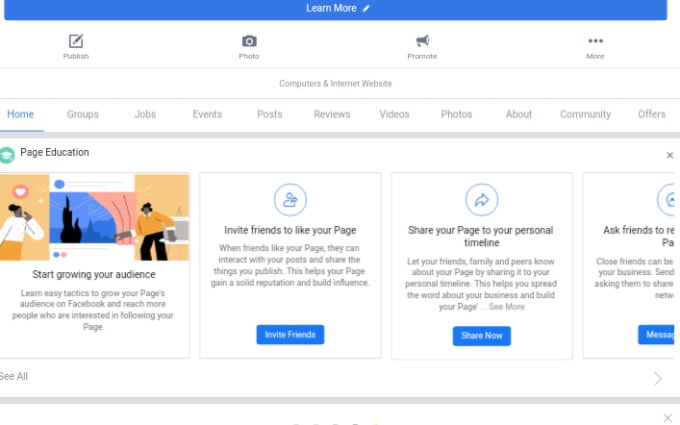Screen dimensions: 680x425
Task: Close the Page Education section
Action: click(x=670, y=155)
